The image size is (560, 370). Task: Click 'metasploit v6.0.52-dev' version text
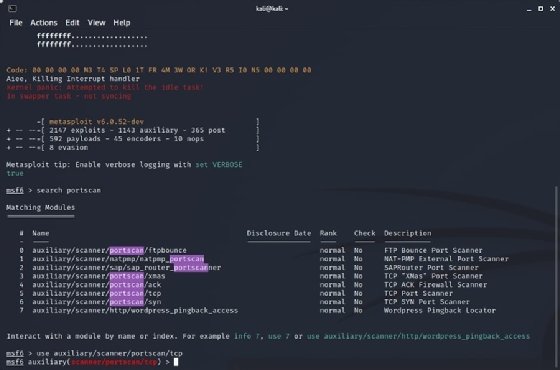tap(96, 122)
